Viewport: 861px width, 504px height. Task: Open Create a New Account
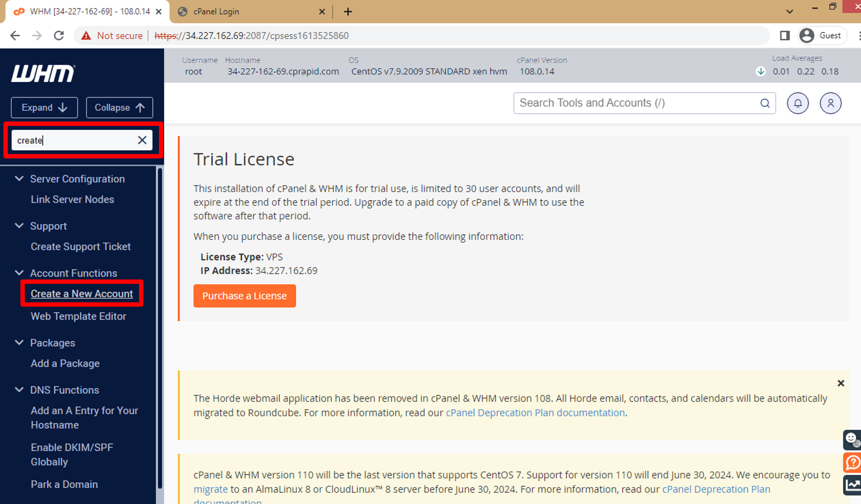pyautogui.click(x=82, y=294)
